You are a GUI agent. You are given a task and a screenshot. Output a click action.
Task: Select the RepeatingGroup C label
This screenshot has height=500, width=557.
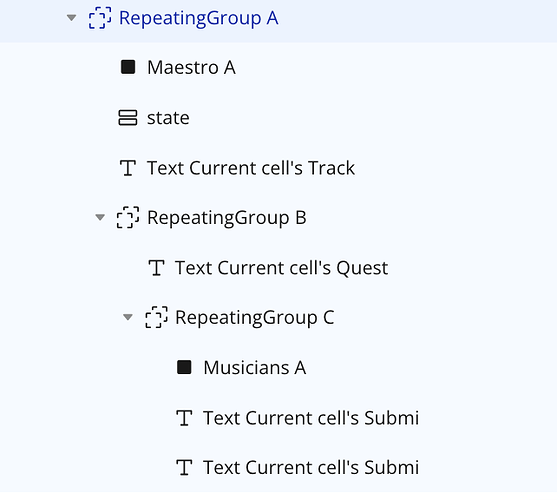coord(255,317)
